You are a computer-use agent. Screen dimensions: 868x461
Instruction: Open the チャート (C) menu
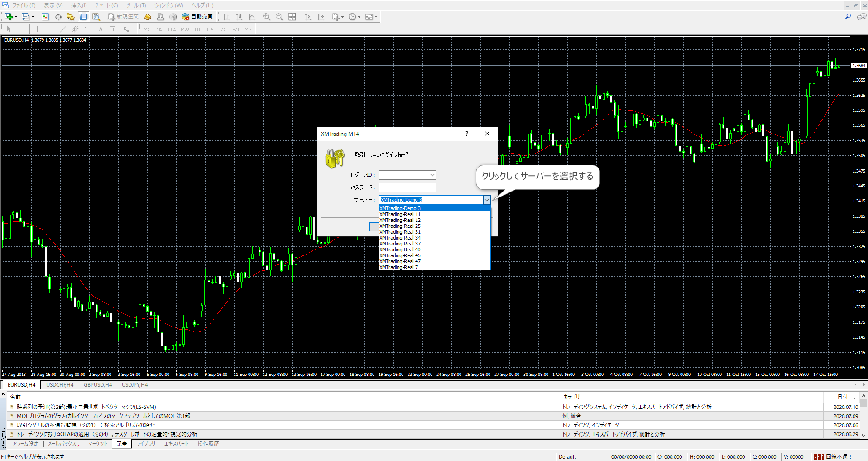point(106,5)
